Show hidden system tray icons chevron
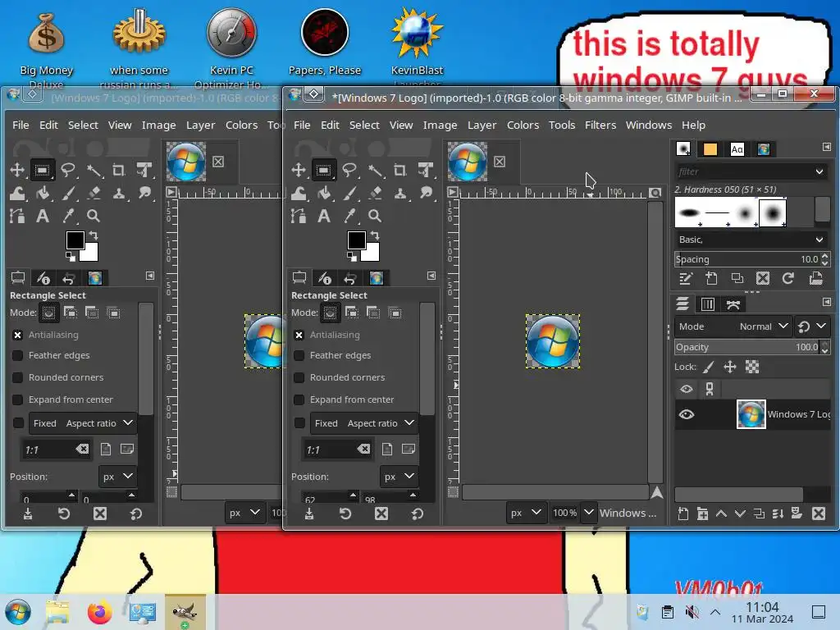 click(x=715, y=612)
